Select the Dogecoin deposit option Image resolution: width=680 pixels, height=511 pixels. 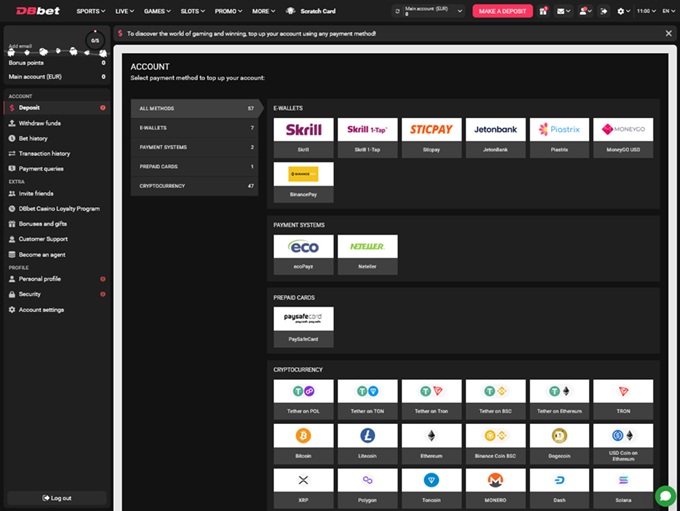559,441
